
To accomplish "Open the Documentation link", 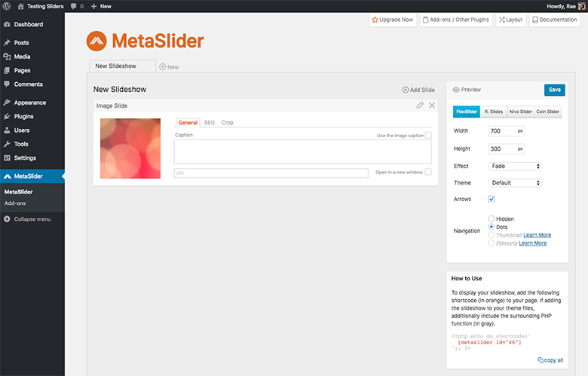I will 555,20.
